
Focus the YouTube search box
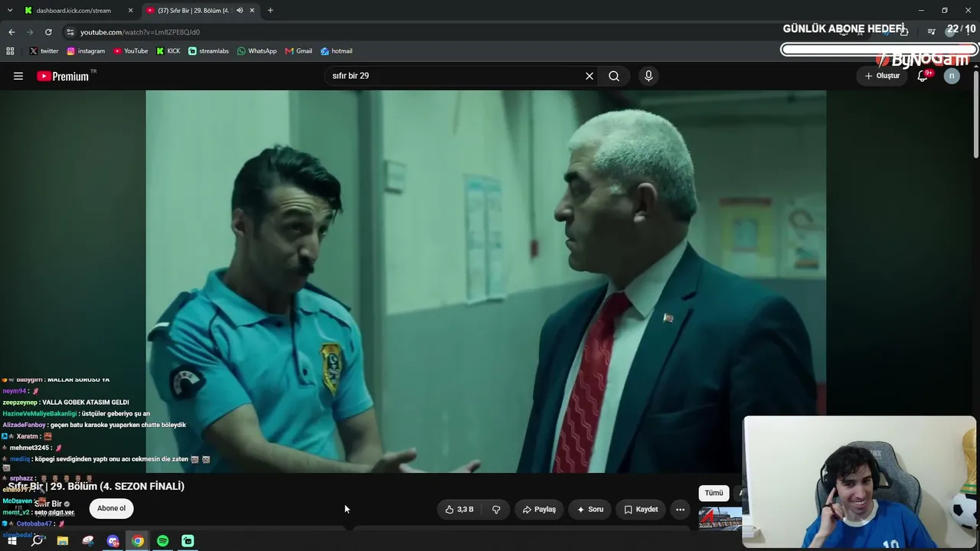[455, 76]
